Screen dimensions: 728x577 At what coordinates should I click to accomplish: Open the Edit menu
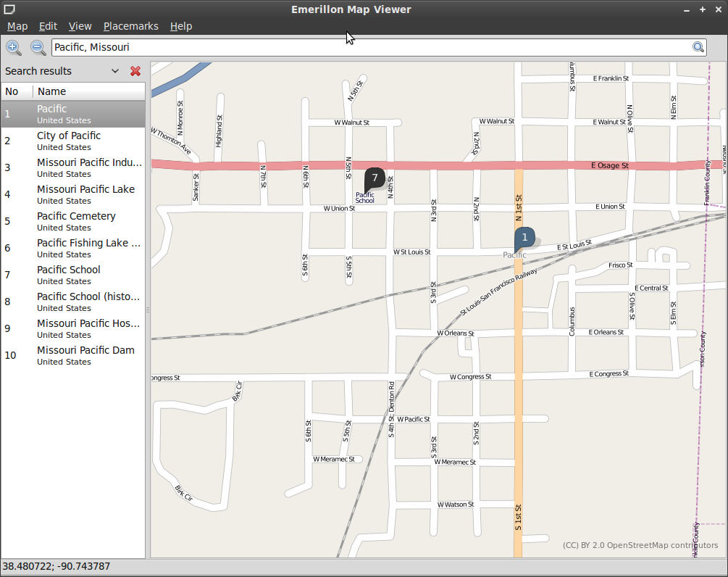click(48, 26)
